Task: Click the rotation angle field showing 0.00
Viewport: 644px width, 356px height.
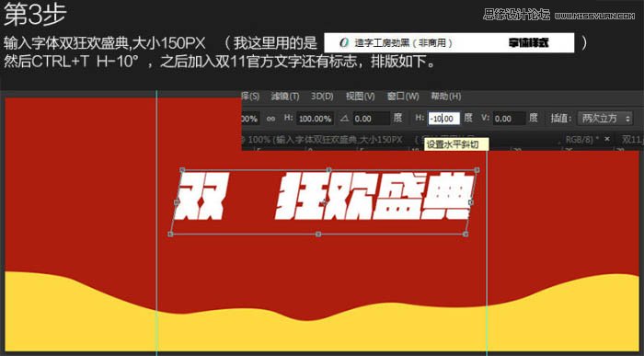Action: (371, 119)
